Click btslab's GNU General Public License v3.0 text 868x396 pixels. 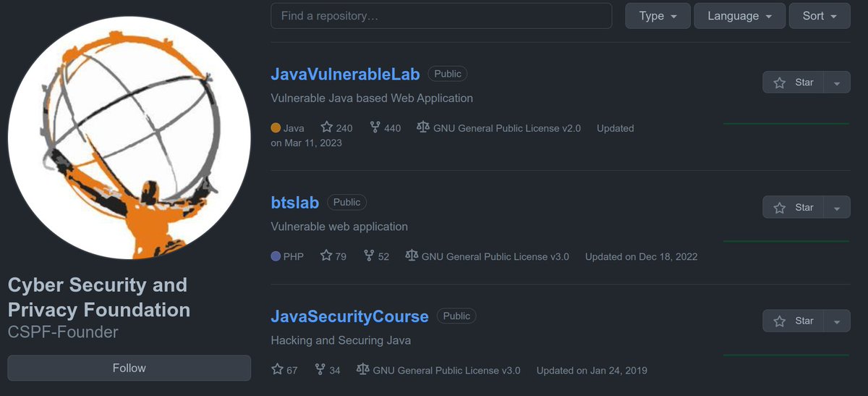[x=495, y=256]
